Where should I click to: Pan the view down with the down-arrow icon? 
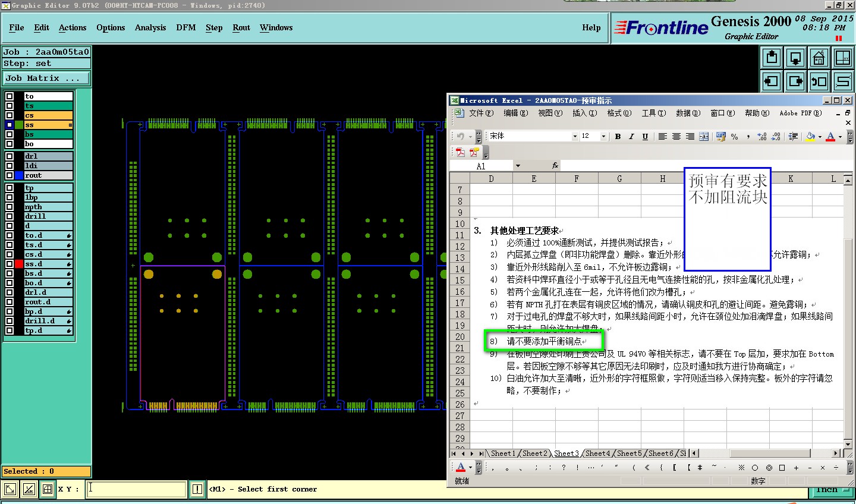click(795, 58)
